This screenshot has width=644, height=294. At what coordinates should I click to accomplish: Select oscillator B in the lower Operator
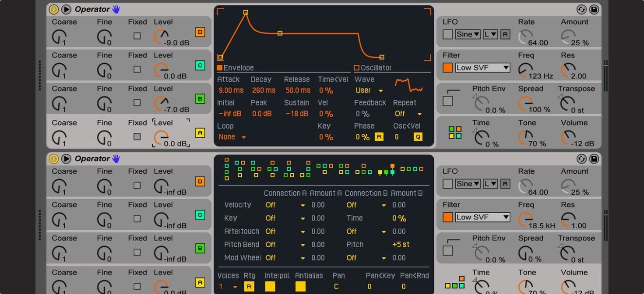(200, 248)
